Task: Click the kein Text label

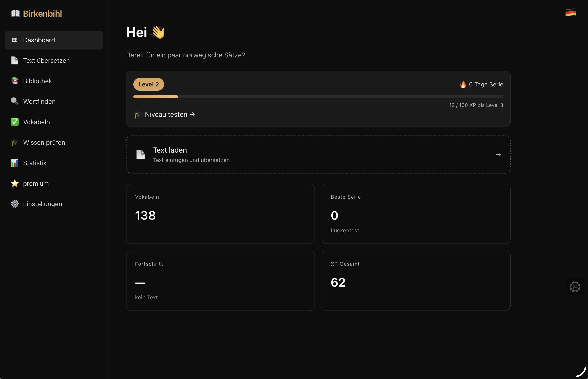Action: pyautogui.click(x=146, y=297)
